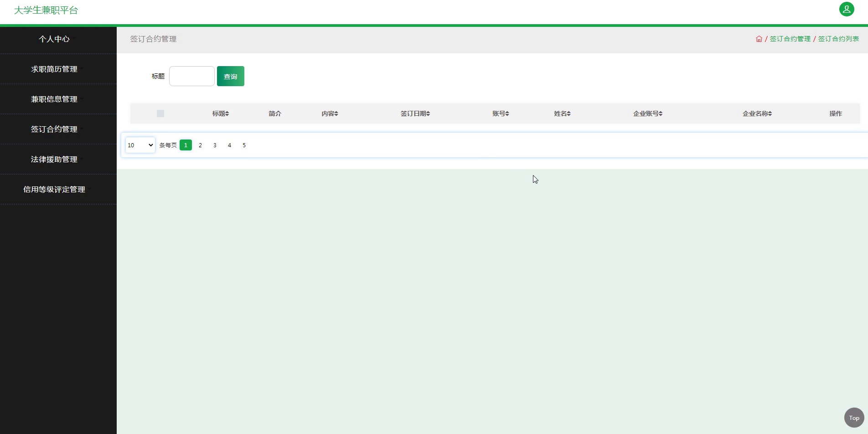
Task: Expand the 信用等级评定管理 sidebar section
Action: pyautogui.click(x=54, y=189)
